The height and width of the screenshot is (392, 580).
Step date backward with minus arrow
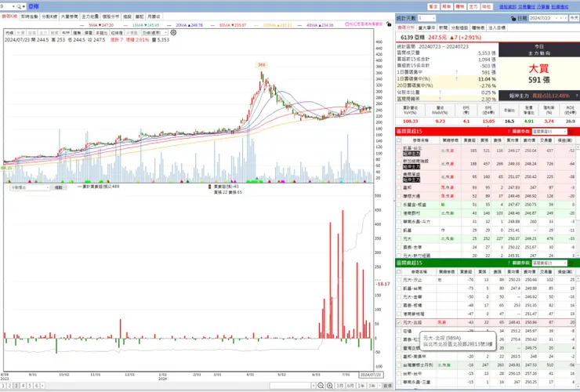point(560,18)
